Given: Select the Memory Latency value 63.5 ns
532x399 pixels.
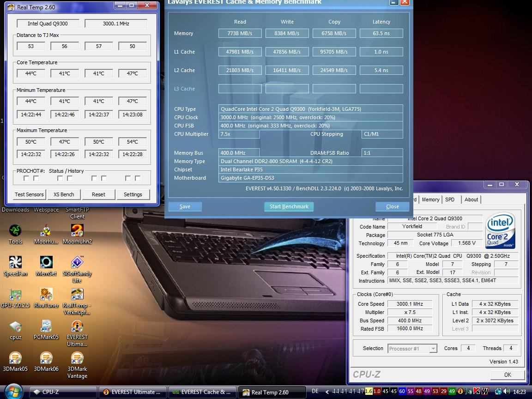Looking at the screenshot, I should [x=381, y=33].
